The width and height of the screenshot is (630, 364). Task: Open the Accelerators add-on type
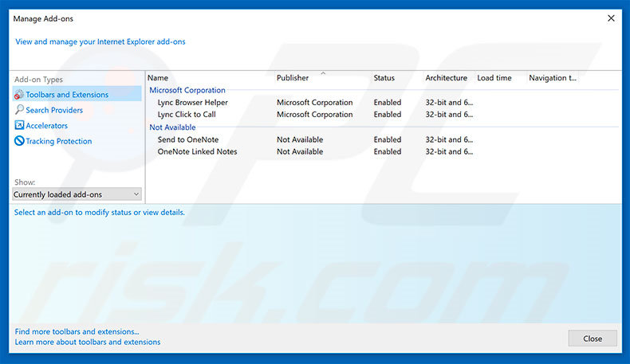(x=46, y=126)
